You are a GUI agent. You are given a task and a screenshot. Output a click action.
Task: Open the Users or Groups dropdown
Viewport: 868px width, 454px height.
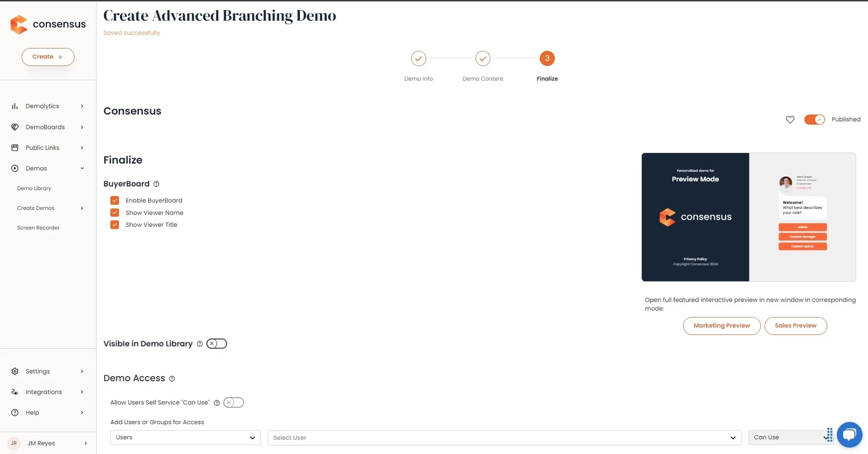(185, 437)
